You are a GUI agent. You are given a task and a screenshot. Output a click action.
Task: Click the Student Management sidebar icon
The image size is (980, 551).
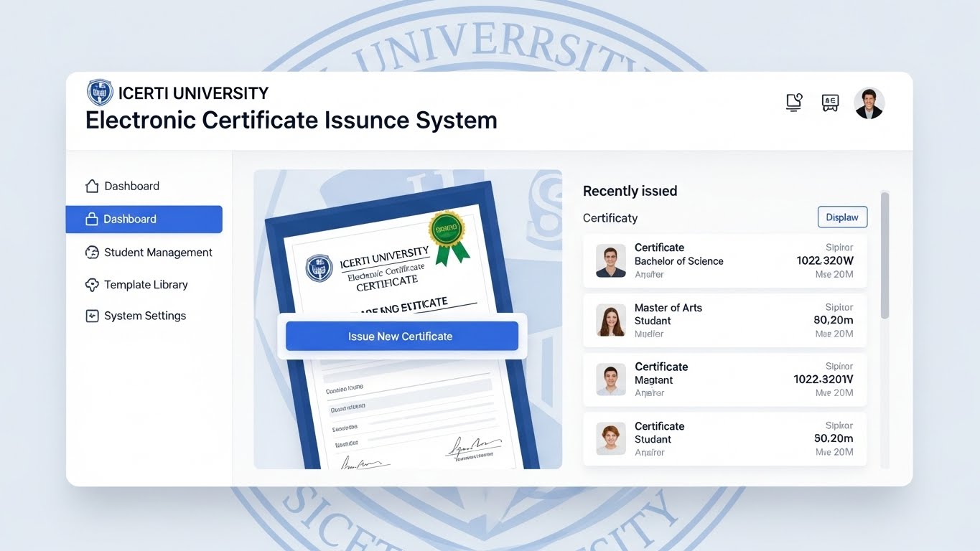tap(92, 253)
